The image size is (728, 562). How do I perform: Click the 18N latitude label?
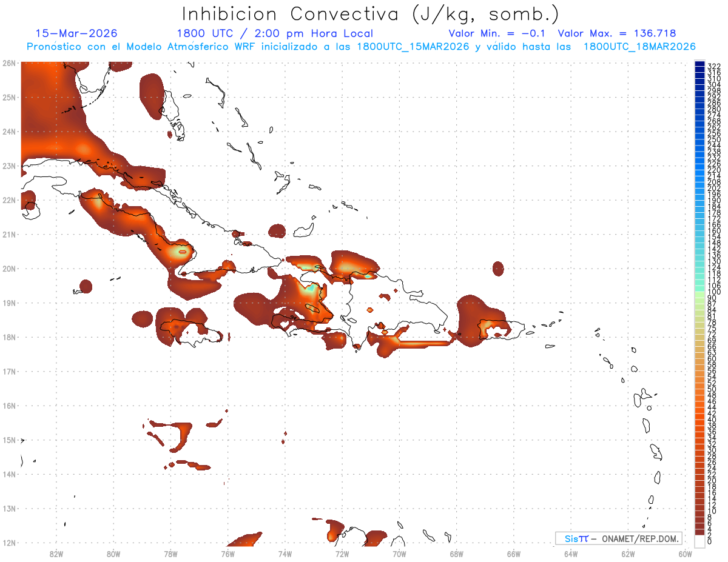8,337
